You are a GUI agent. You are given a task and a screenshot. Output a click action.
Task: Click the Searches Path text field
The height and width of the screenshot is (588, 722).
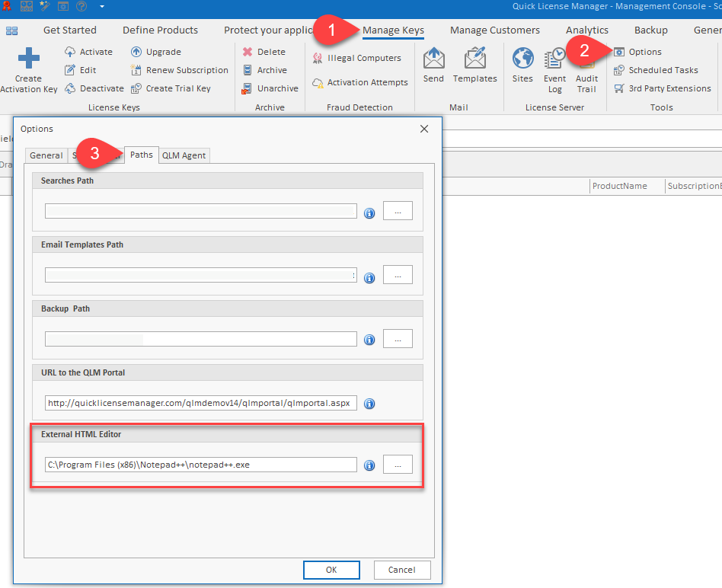(201, 211)
